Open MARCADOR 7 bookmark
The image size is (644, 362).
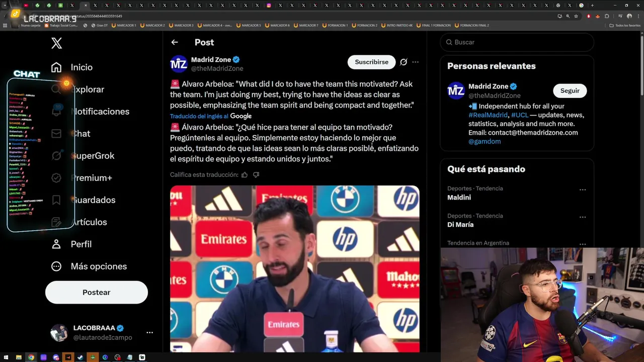pyautogui.click(x=306, y=25)
